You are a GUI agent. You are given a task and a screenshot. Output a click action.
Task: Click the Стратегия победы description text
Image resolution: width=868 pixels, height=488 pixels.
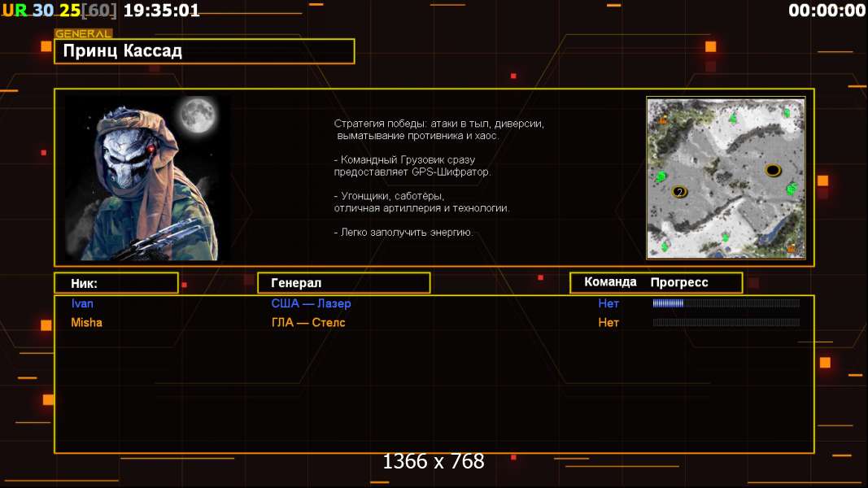(439, 129)
